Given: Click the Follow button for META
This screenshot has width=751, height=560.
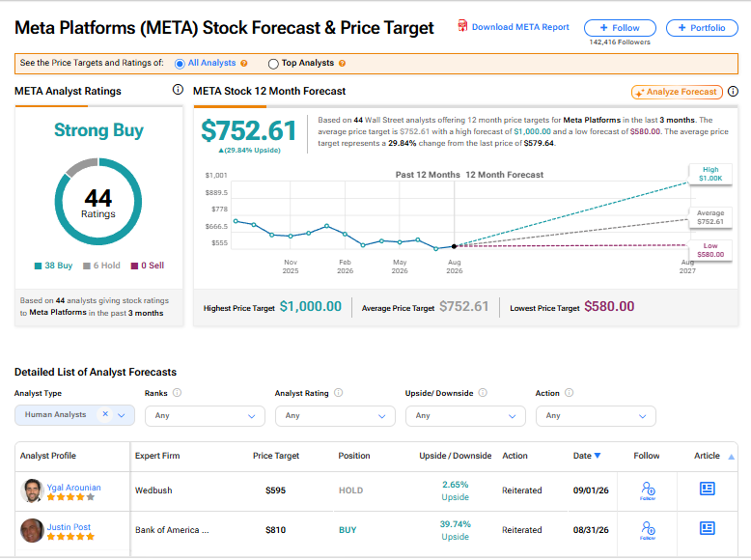Looking at the screenshot, I should coord(620,28).
